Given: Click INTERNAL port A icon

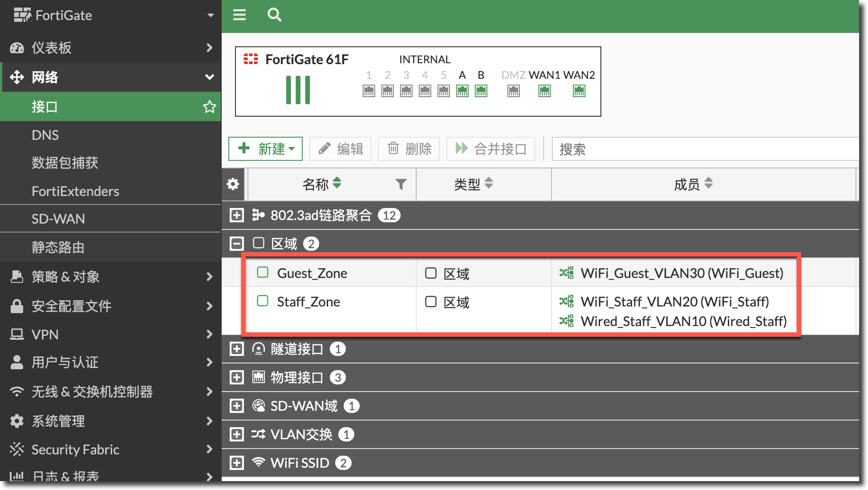Looking at the screenshot, I should tap(462, 91).
